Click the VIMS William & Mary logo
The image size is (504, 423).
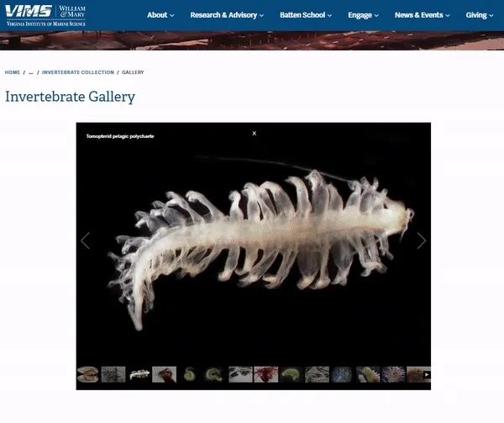coord(45,15)
